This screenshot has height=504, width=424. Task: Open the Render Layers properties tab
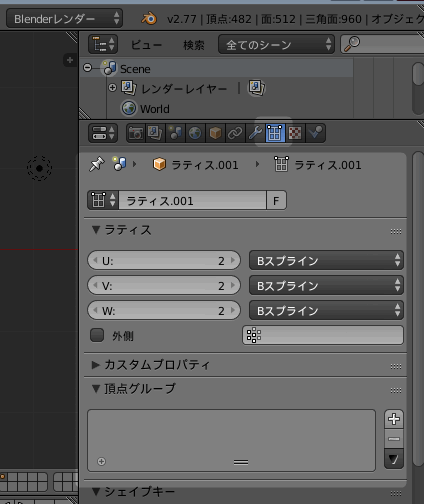tap(155, 133)
